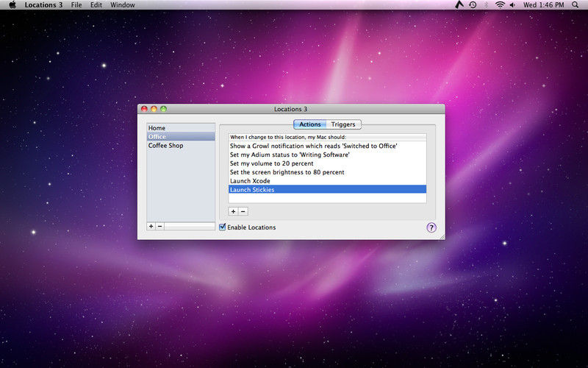Click the window resize grip corner
Screen dimensions: 588x368
442,236
